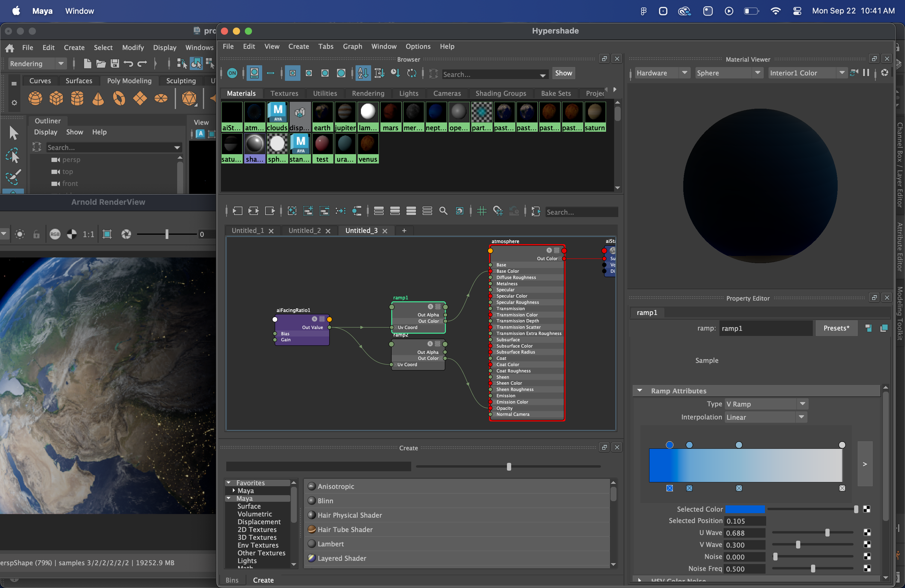Screen dimensions: 905x588
Task: Click the Polygon Sphere shelf icon
Action: (35, 98)
